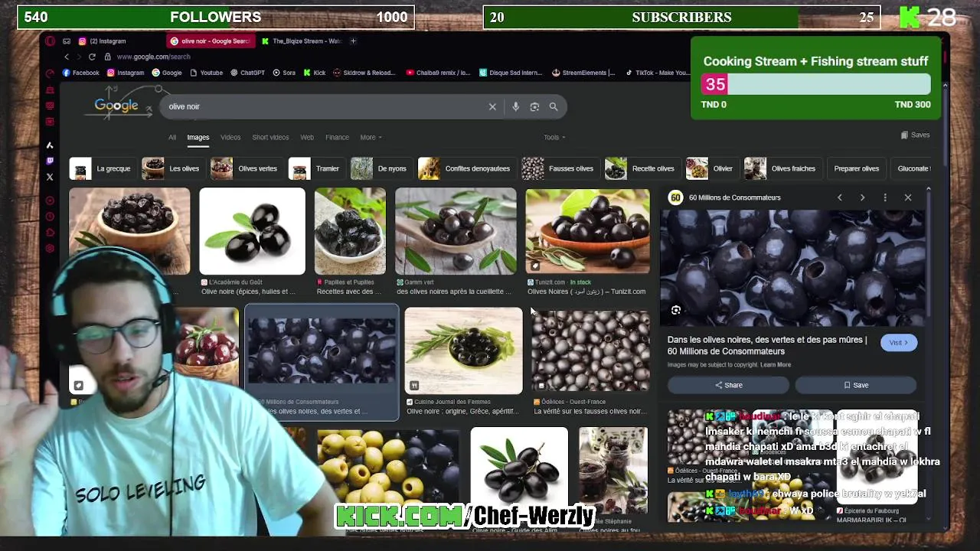The height and width of the screenshot is (551, 980).
Task: Open the Youtube bookmark
Action: coord(206,73)
